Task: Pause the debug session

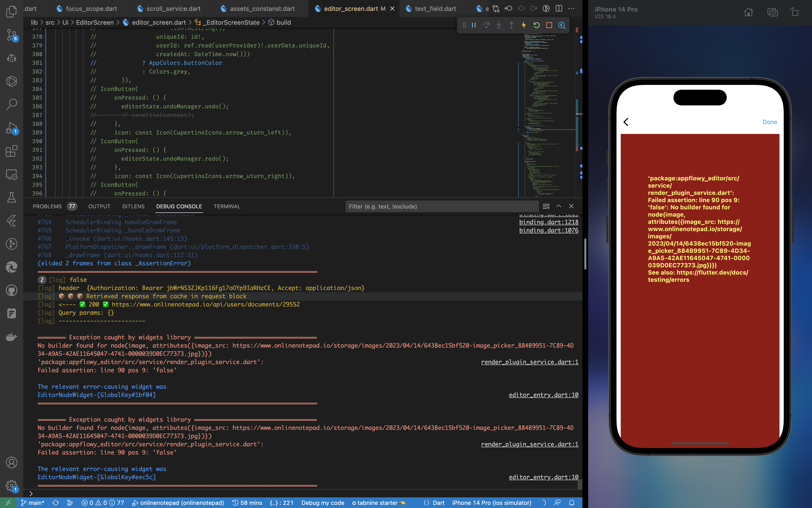Action: [x=474, y=25]
